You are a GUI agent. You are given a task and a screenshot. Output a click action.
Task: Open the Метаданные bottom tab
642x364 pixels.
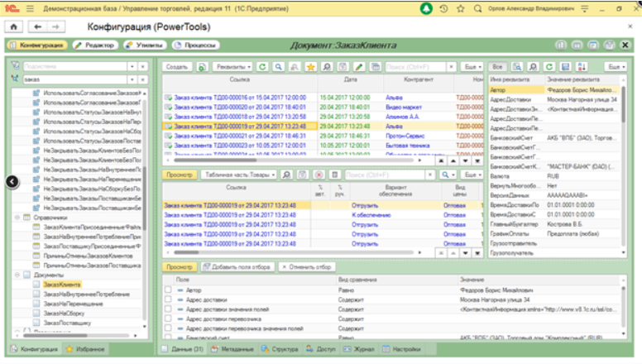(x=232, y=349)
